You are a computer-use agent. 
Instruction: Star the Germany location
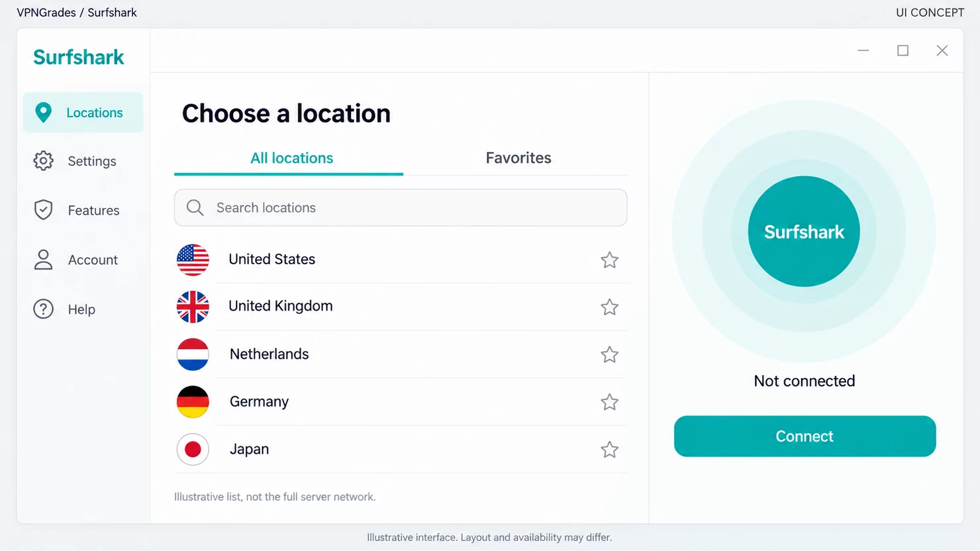(x=609, y=402)
